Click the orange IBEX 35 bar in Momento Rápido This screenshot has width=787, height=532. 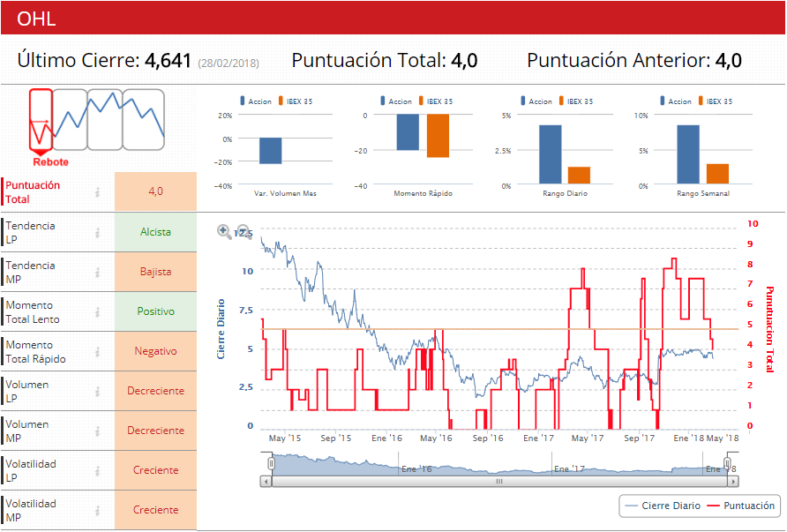[438, 136]
